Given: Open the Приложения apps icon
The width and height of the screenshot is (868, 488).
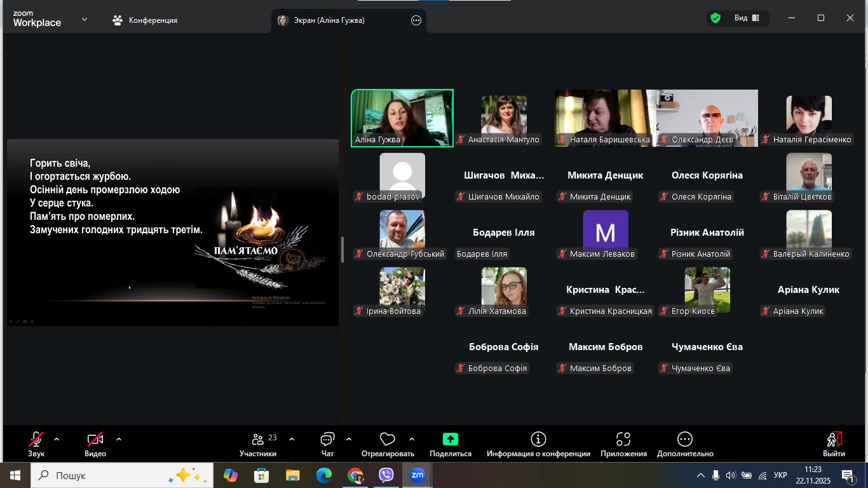Looking at the screenshot, I should (x=623, y=440).
